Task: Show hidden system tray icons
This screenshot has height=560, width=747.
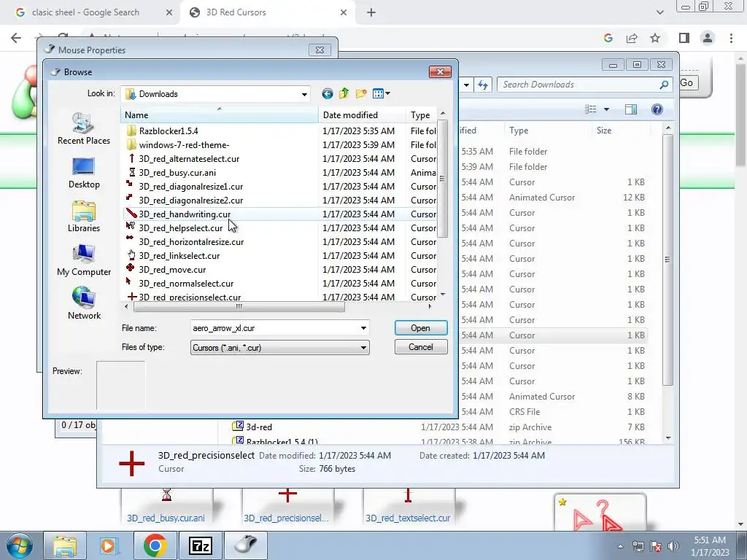Action: click(620, 546)
